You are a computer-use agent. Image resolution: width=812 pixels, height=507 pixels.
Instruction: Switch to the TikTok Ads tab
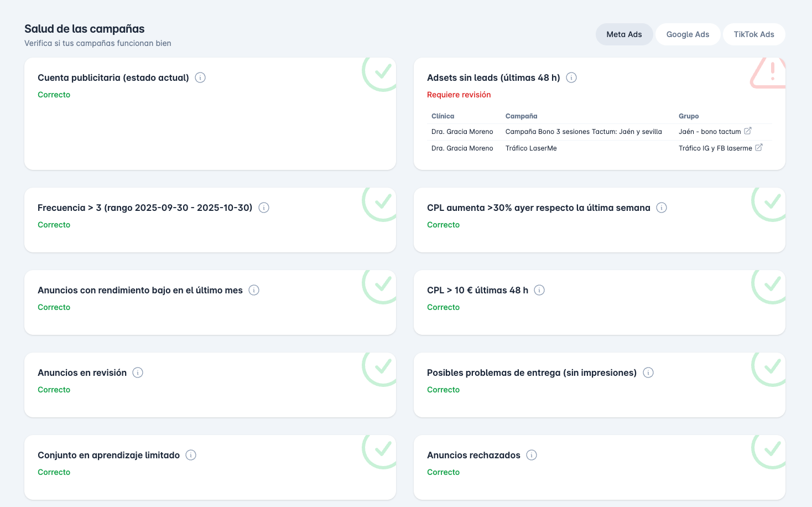coord(753,34)
